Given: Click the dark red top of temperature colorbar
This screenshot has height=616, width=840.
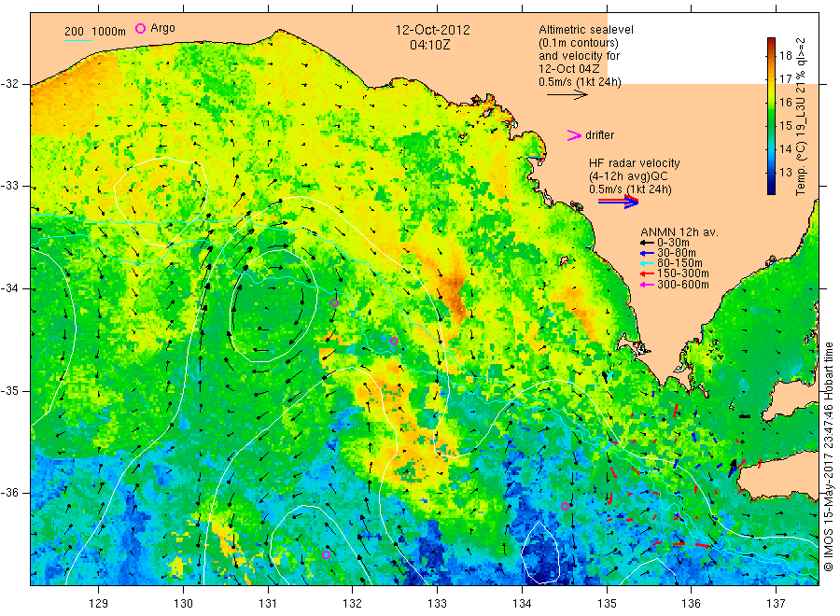Looking at the screenshot, I should point(771,41).
